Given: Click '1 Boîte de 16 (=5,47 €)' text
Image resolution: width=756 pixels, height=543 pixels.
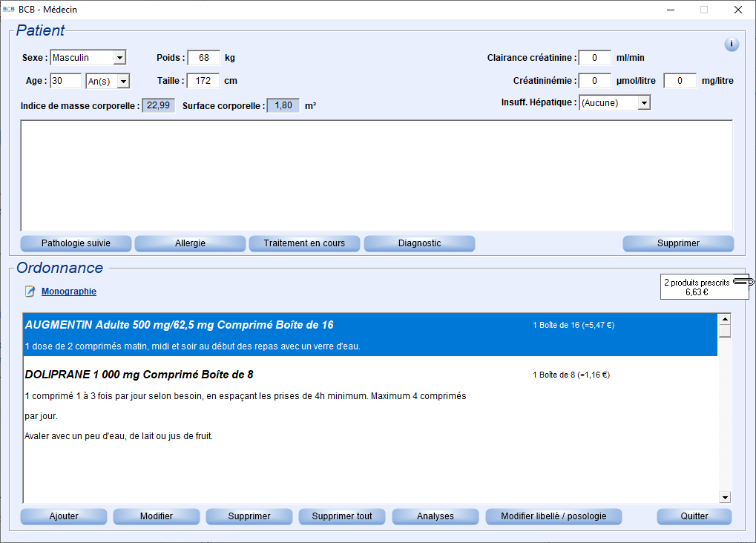Looking at the screenshot, I should point(573,325).
